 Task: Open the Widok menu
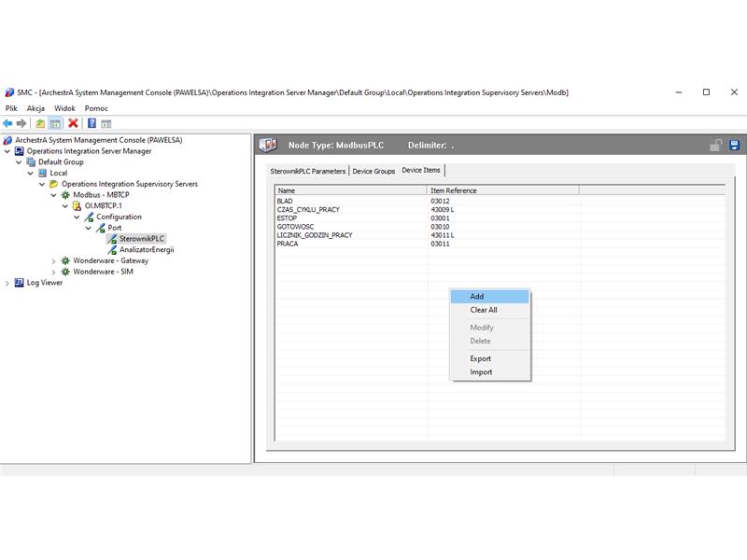[64, 108]
